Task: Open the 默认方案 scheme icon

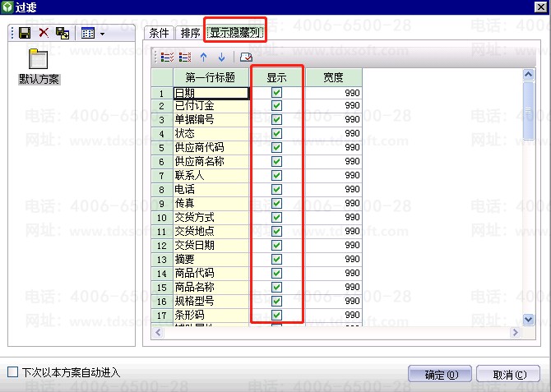Action: tap(39, 61)
